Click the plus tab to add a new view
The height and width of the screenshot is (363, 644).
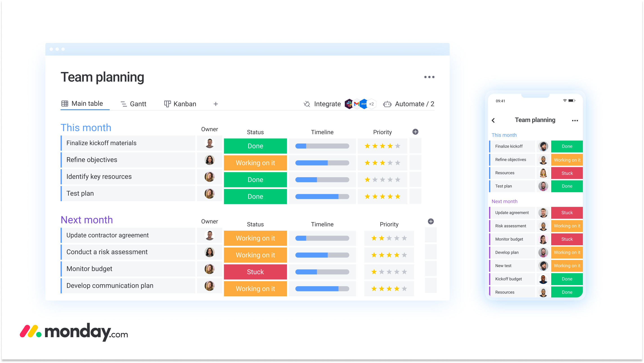[x=216, y=104]
